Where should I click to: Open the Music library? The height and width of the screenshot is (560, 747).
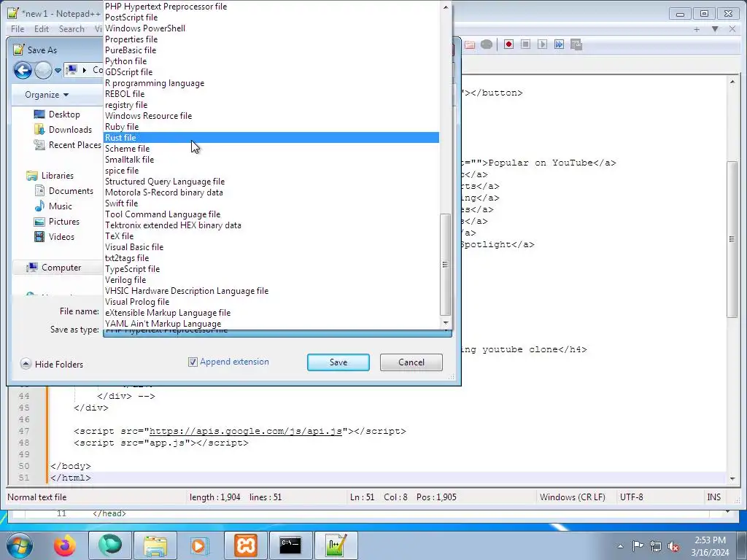click(60, 206)
